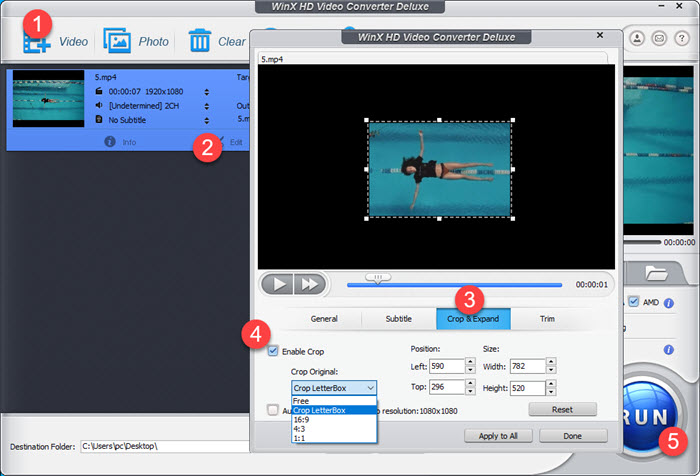700x476 pixels.
Task: Switch to the Subtitle tab
Action: 399,319
